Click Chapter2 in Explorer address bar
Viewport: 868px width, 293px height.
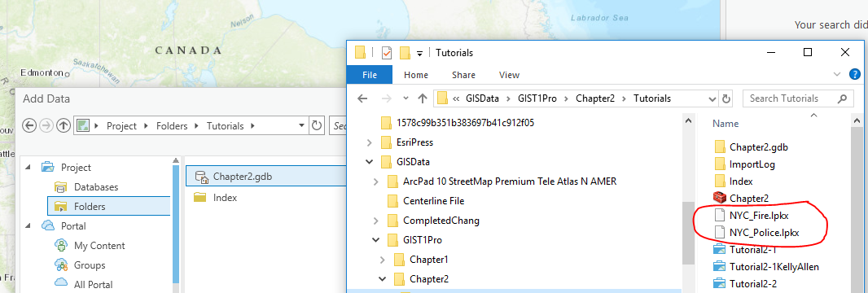[595, 98]
